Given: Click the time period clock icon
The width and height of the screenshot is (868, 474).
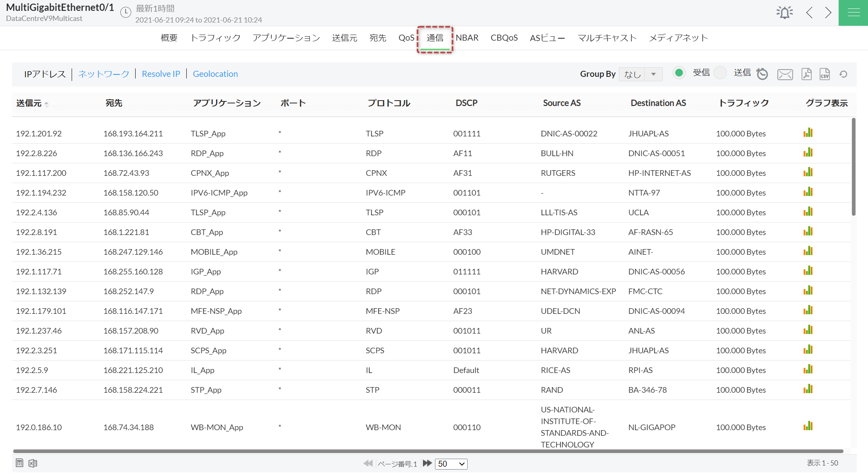Looking at the screenshot, I should coord(126,12).
